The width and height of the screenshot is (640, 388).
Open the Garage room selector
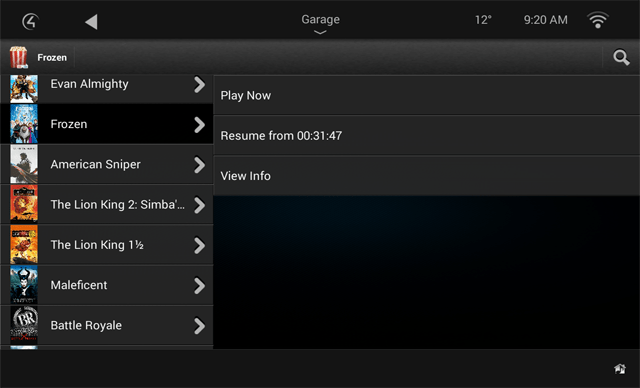click(x=320, y=19)
